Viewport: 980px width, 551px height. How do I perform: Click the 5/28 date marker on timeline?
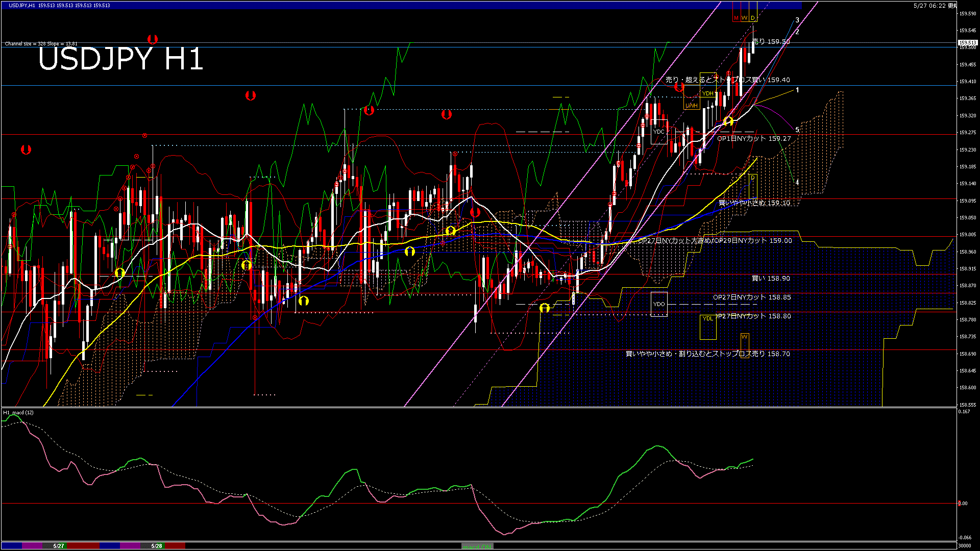[157, 546]
